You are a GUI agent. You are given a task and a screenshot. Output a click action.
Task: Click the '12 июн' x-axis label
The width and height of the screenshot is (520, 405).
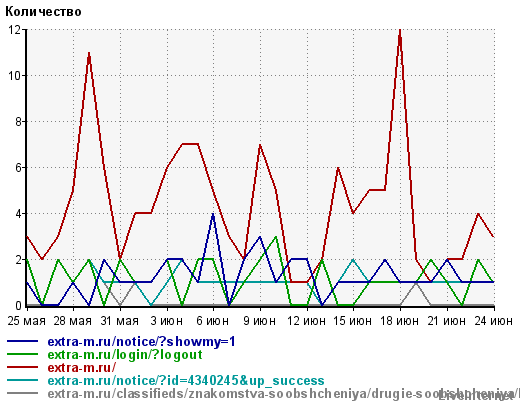(x=306, y=321)
